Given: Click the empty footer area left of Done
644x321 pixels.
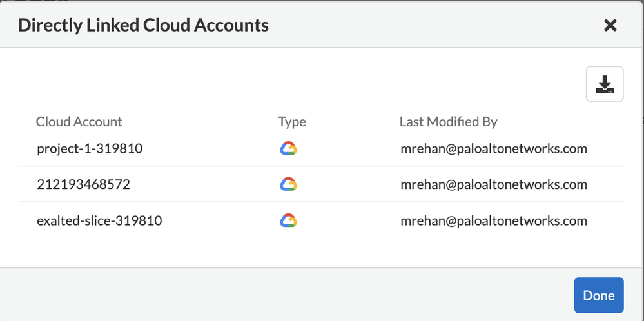Looking at the screenshot, I should point(290,295).
